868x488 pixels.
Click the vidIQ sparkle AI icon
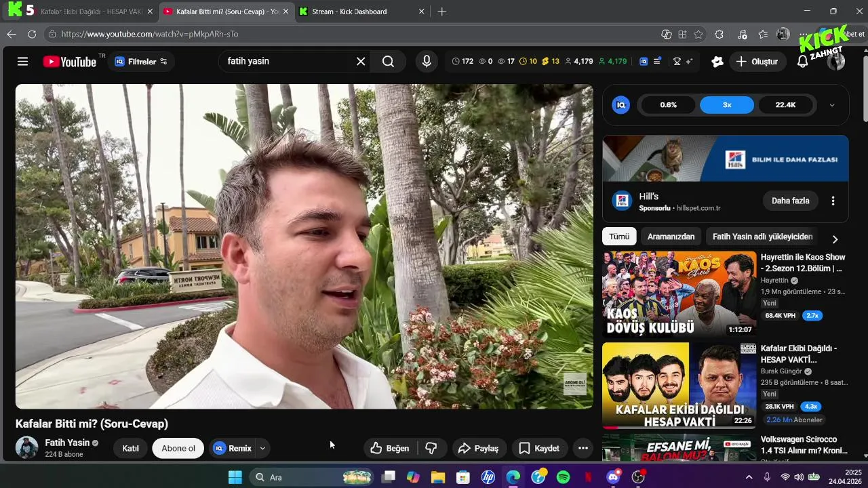coord(689,62)
